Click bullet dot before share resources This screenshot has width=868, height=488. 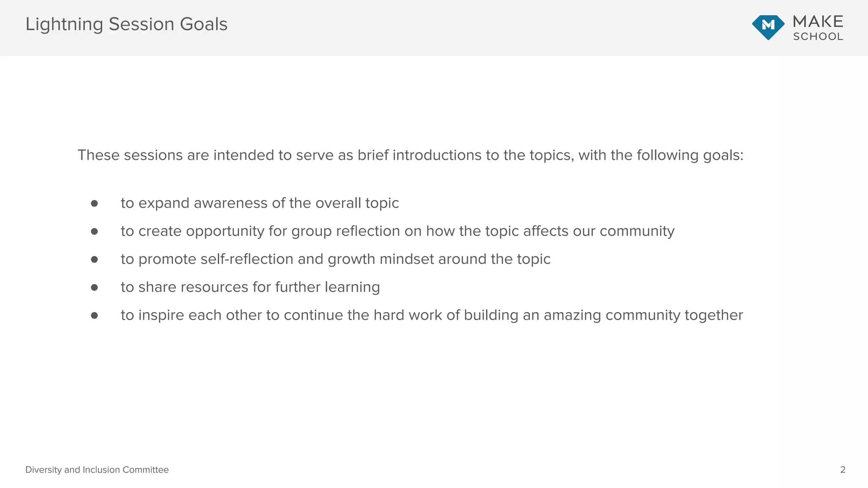coord(94,287)
